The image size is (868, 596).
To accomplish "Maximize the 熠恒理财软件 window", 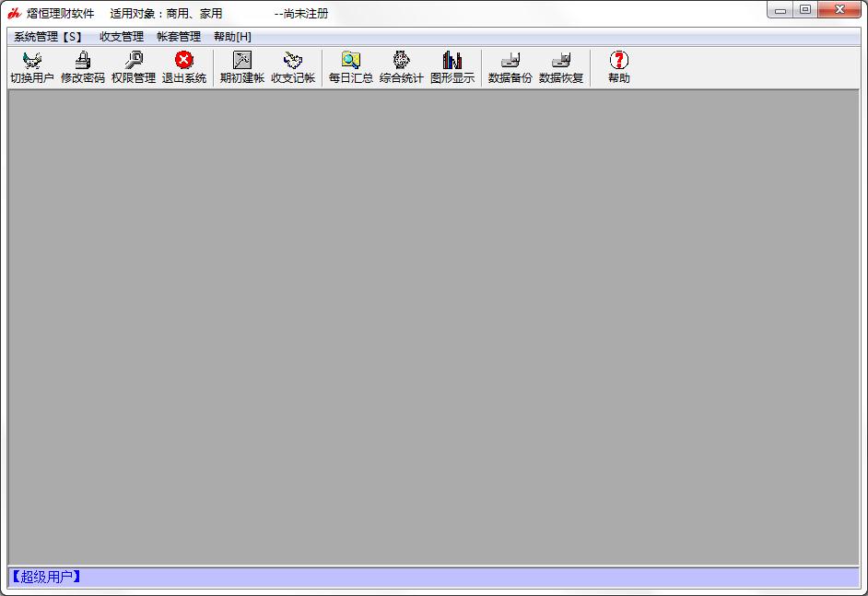I will coord(805,10).
